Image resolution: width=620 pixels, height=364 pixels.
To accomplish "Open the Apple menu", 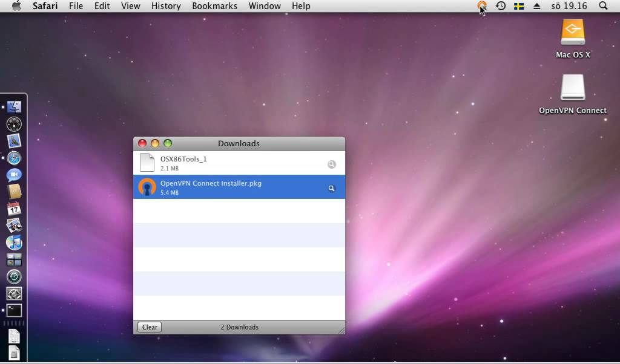I will [x=16, y=6].
